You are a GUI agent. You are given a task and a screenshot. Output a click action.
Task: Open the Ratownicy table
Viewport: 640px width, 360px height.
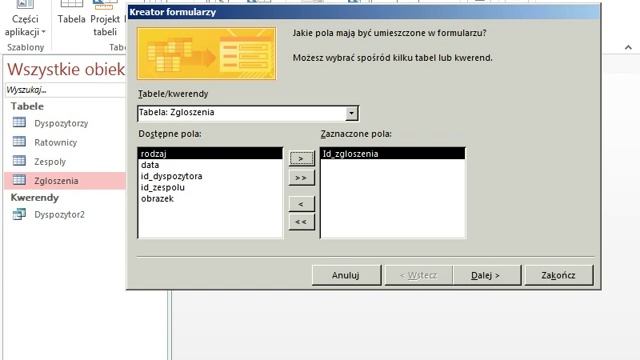point(56,142)
